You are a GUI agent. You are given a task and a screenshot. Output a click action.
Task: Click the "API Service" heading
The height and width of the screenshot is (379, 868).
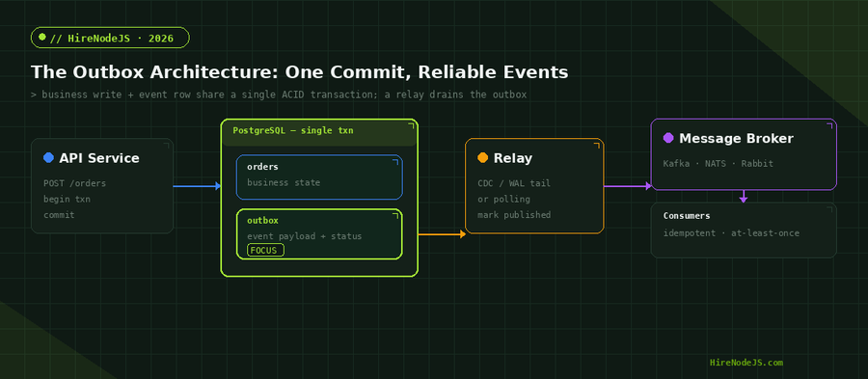pos(99,158)
